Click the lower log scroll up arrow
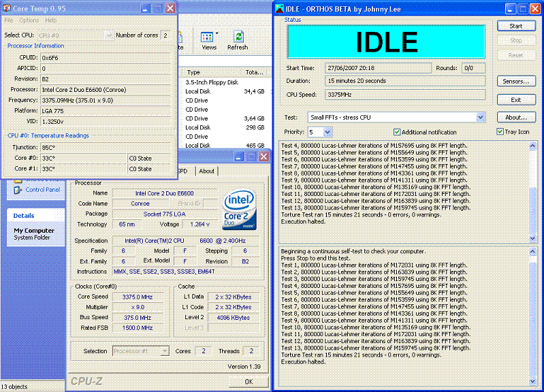The width and height of the screenshot is (544, 392). click(x=532, y=251)
